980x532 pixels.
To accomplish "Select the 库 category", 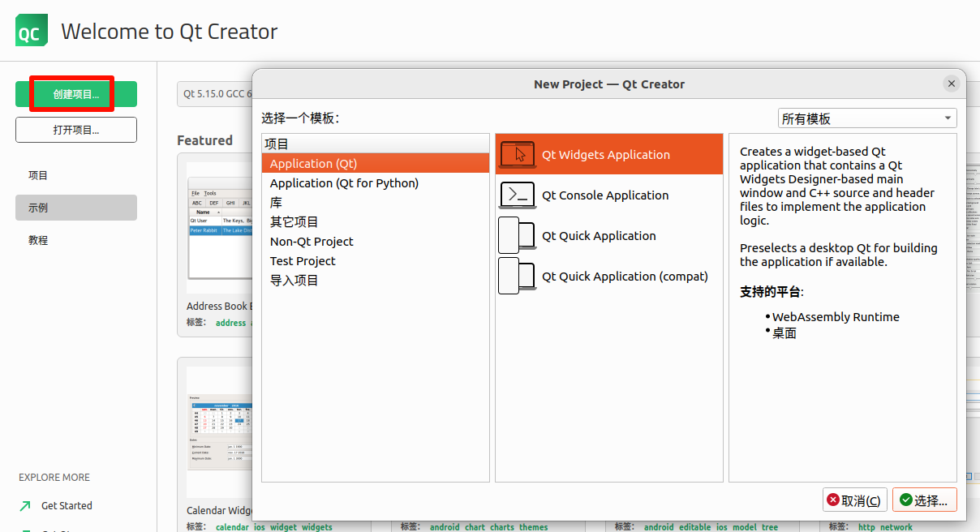I will [376, 202].
